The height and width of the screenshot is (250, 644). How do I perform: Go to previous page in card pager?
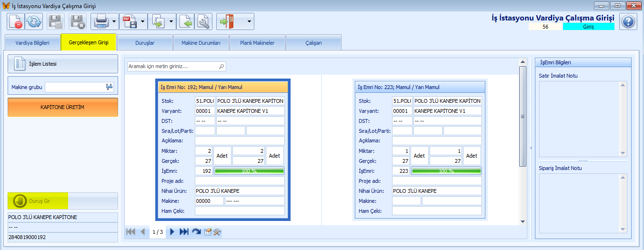pos(142,232)
